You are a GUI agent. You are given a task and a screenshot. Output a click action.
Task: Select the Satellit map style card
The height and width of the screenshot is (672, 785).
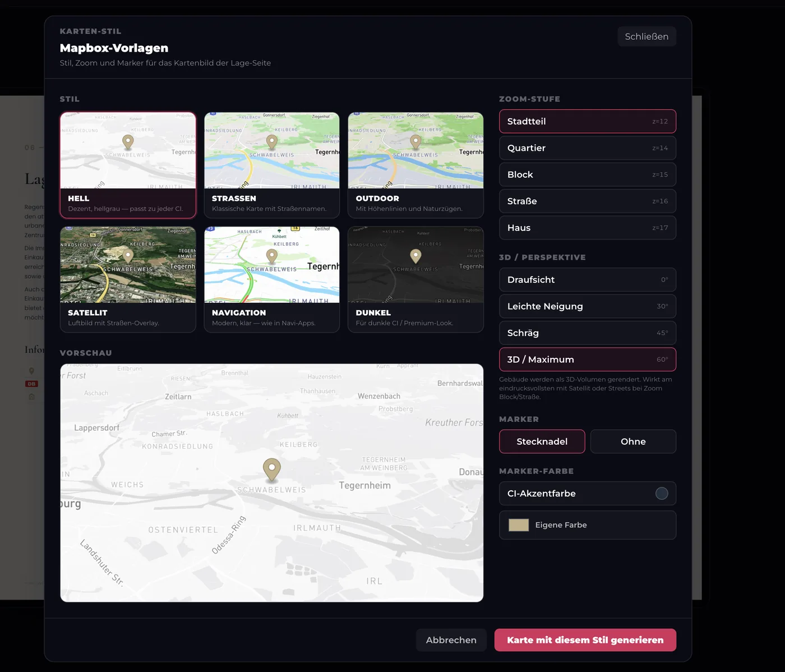click(x=128, y=279)
